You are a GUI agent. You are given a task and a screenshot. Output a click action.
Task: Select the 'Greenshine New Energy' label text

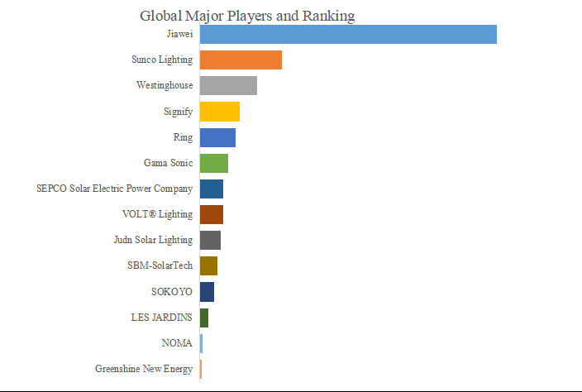click(x=144, y=369)
